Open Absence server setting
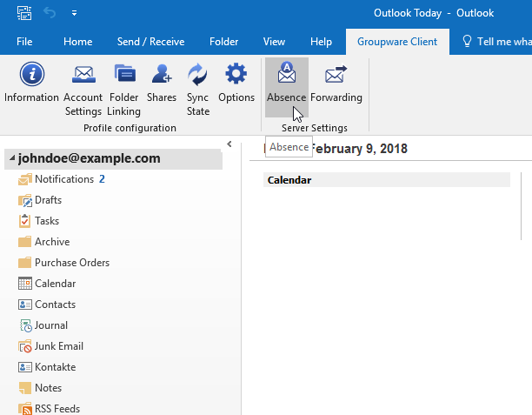532x415 pixels. (287, 87)
